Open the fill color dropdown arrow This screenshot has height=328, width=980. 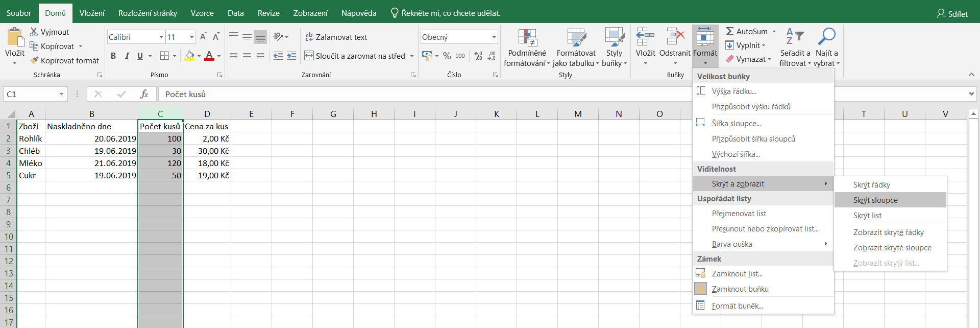pos(199,56)
